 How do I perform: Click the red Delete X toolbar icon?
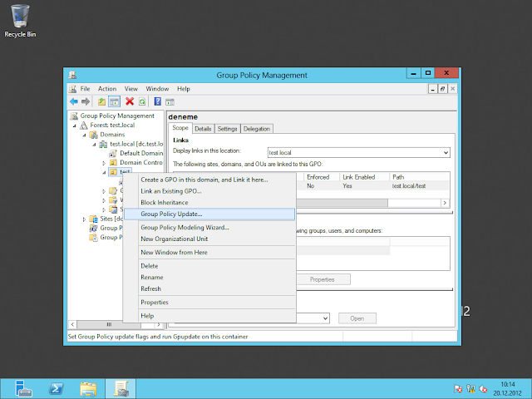tap(130, 101)
